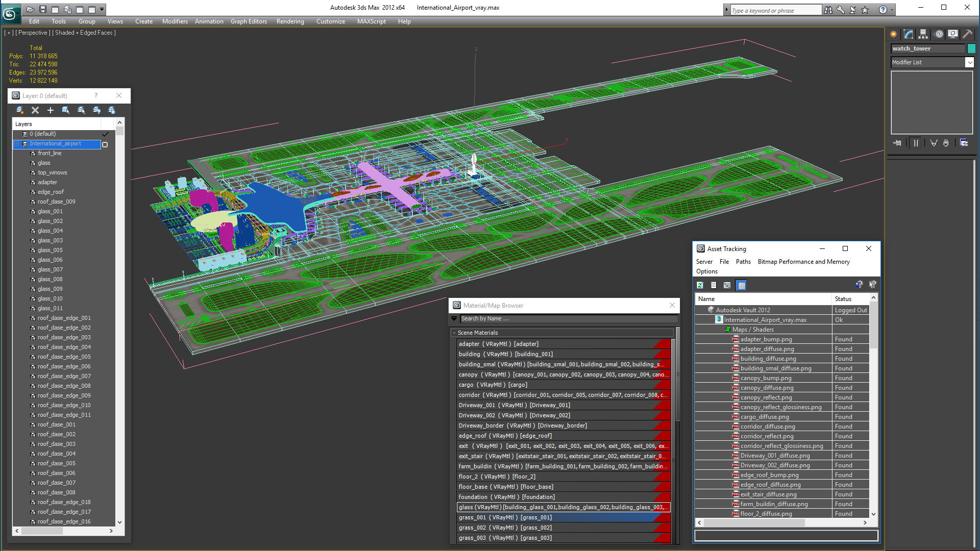Screen dimensions: 980x551
Task: Open the Modifiers menu
Action: (175, 21)
